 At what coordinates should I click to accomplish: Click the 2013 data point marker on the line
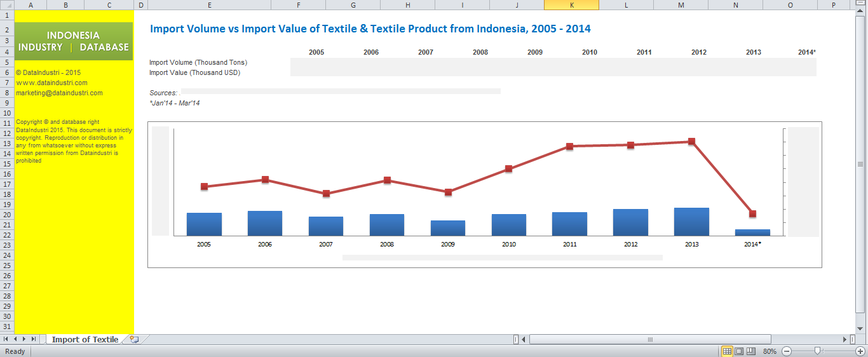click(691, 142)
